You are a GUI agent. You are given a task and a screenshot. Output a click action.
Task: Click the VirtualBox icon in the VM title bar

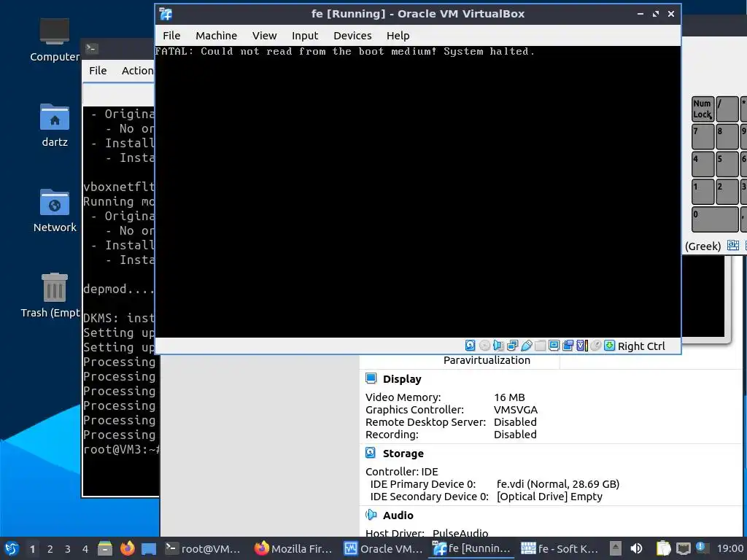[x=166, y=14]
